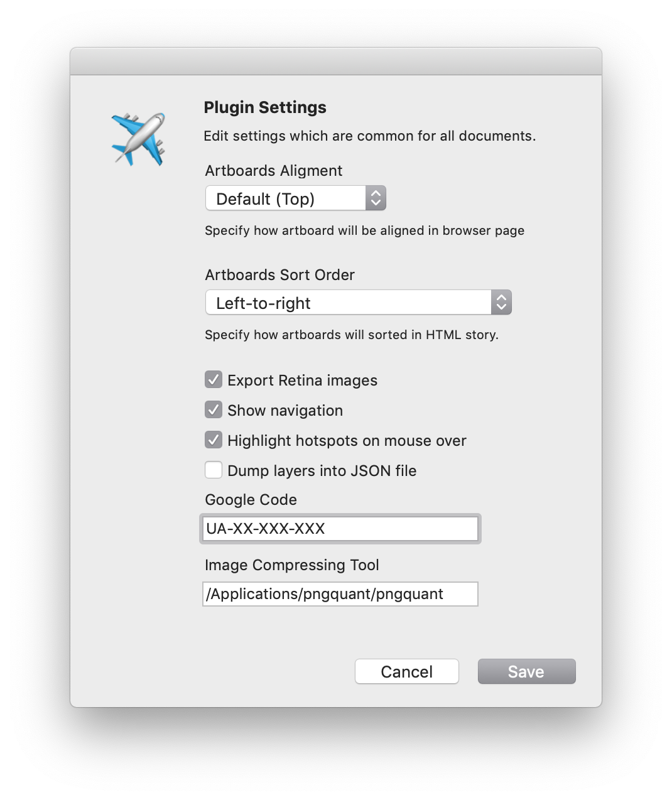Focus the Google Code text field
Image resolution: width=672 pixels, height=800 pixels.
(341, 529)
